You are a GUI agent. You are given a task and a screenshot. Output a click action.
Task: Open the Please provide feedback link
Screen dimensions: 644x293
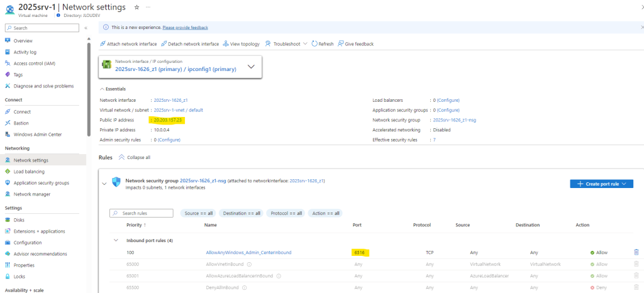tap(186, 28)
